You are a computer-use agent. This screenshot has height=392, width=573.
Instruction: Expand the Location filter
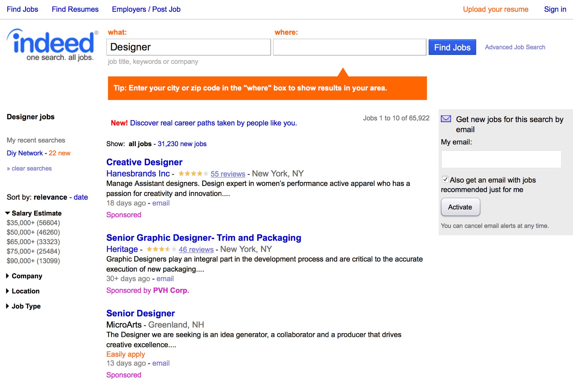(23, 291)
